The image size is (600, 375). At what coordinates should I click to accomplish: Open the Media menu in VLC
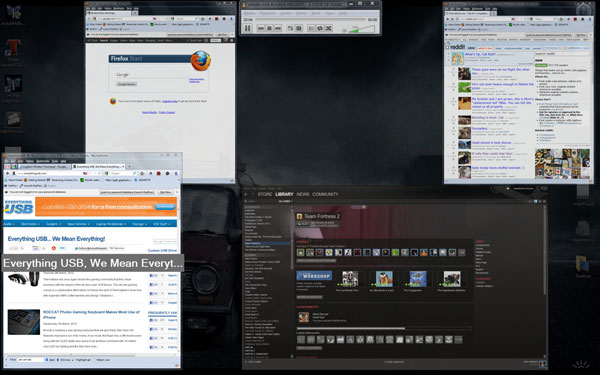click(249, 13)
